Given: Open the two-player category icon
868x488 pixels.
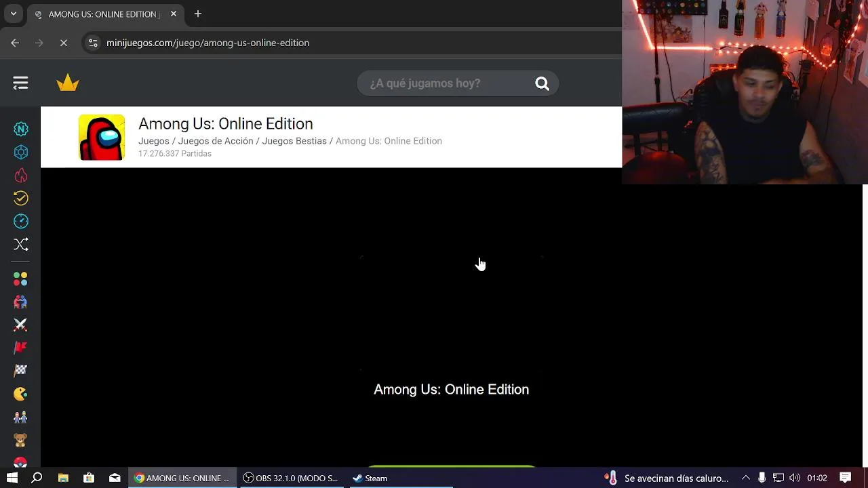Looking at the screenshot, I should click(x=20, y=302).
